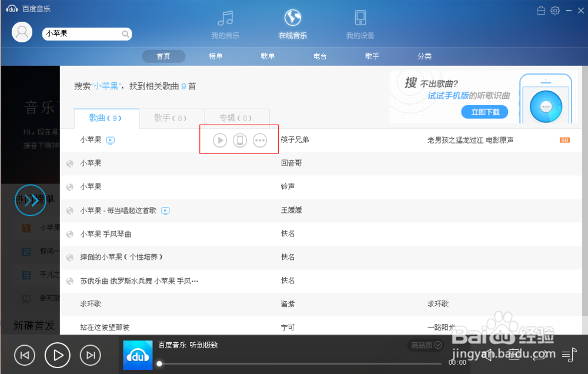The image size is (588, 374).
Task: Switch to the 榜单 tab
Action: pyautogui.click(x=216, y=56)
